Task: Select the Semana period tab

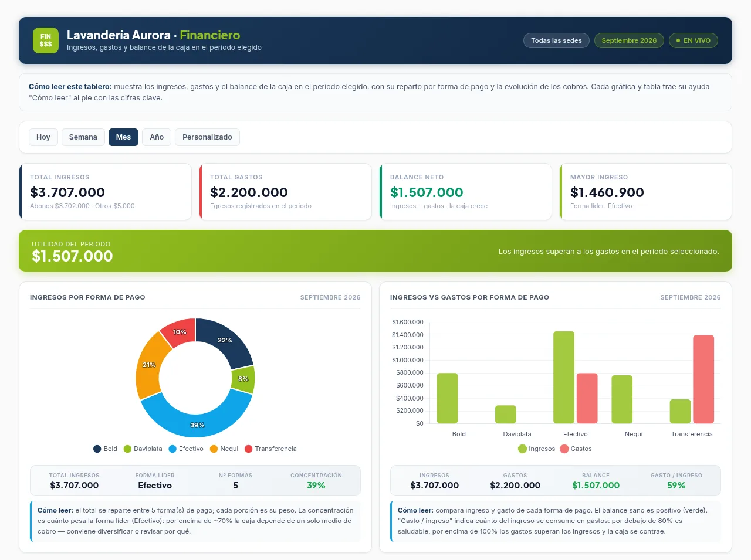Action: click(x=83, y=137)
